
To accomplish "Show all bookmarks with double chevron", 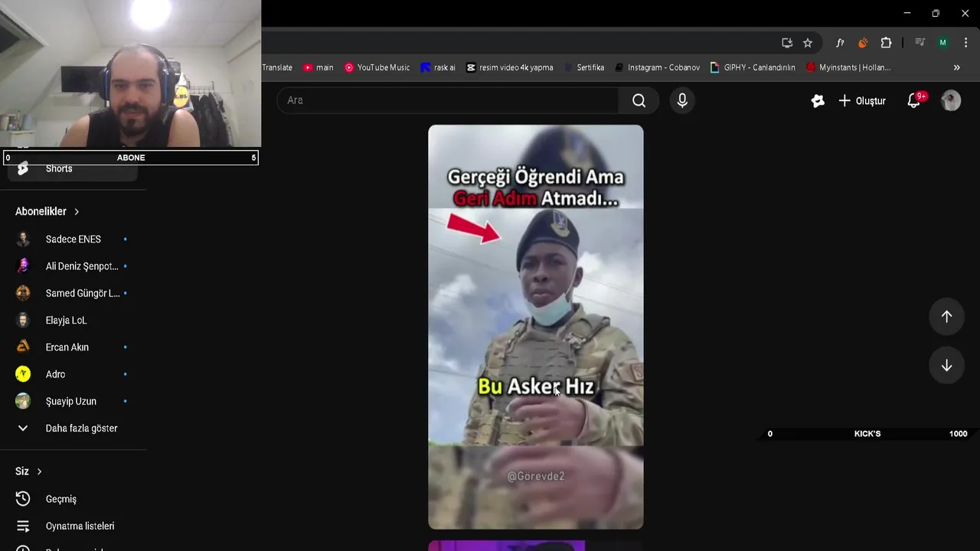I will [956, 67].
